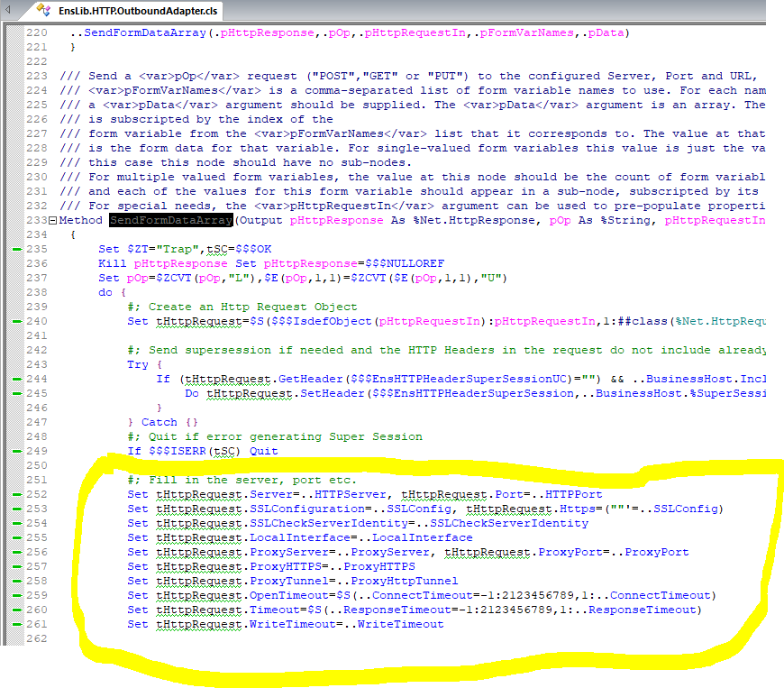
Task: Click the green marker at line 249
Action: [17, 452]
